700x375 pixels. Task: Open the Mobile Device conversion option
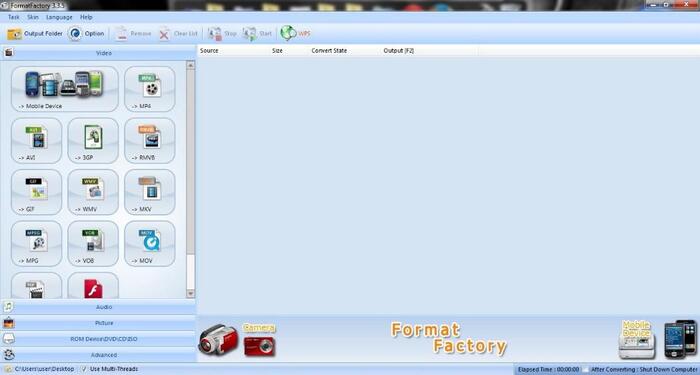click(x=65, y=89)
